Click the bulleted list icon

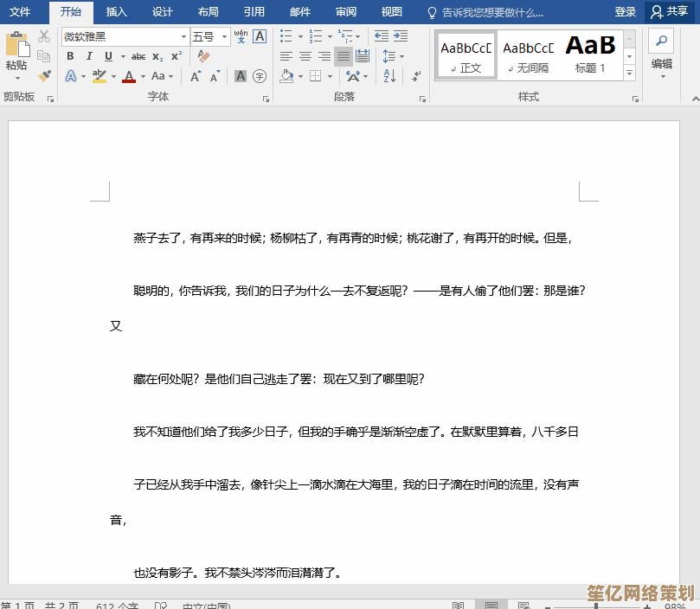pos(286,36)
